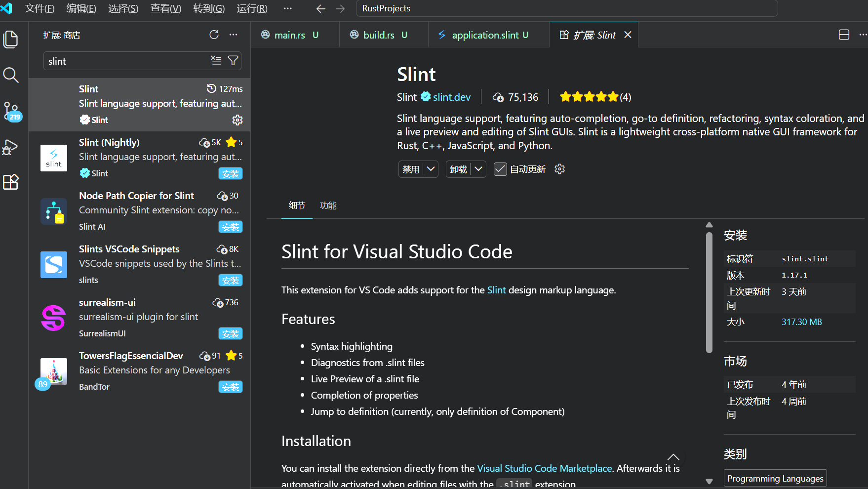This screenshot has width=868, height=489.
Task: Select the Slint extension in the list
Action: [140, 105]
